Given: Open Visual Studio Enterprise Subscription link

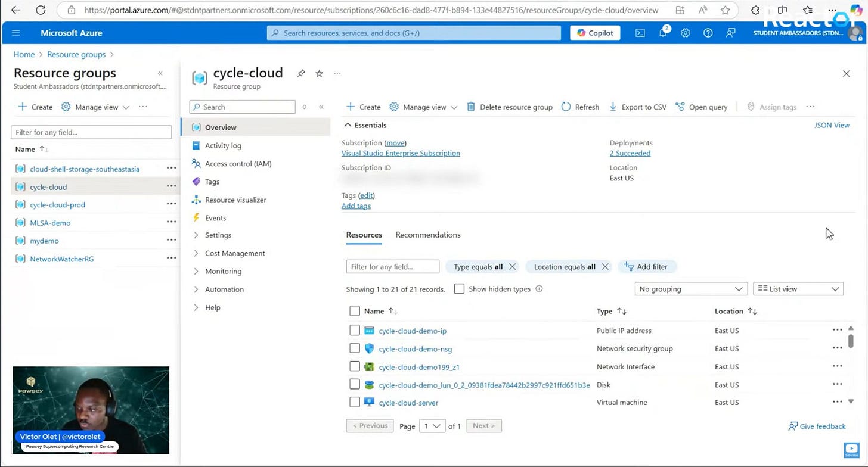Looking at the screenshot, I should click(401, 153).
